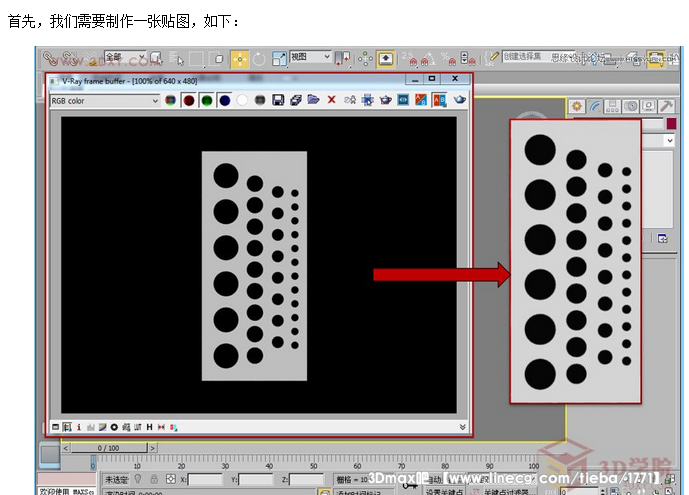
Task: Toggle the Percent Snap button
Action: pos(449,59)
